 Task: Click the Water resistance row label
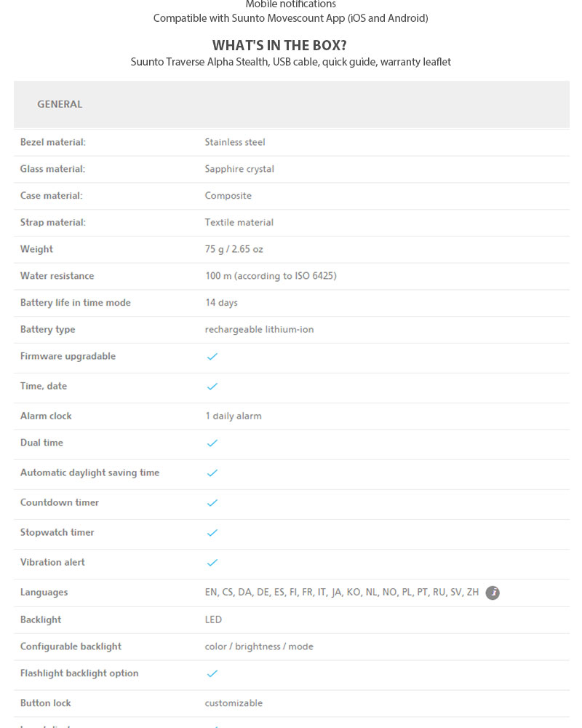pos(57,276)
